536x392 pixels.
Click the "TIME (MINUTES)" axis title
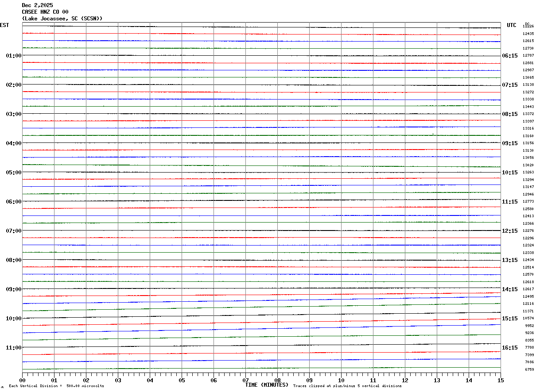267,385
